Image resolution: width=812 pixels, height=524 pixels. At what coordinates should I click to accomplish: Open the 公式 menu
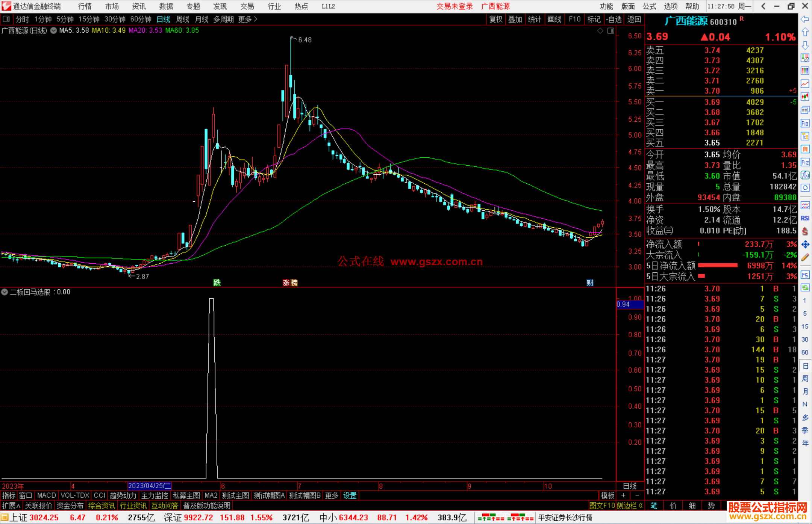coord(649,6)
